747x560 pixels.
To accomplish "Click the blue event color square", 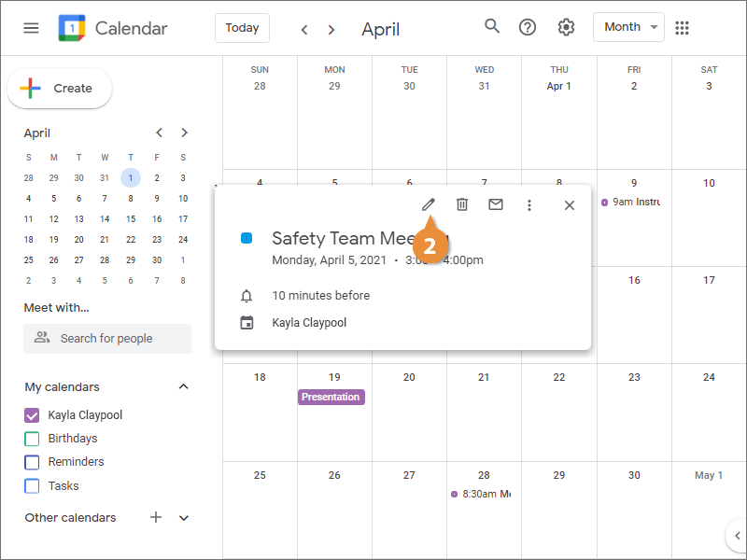I will [247, 238].
